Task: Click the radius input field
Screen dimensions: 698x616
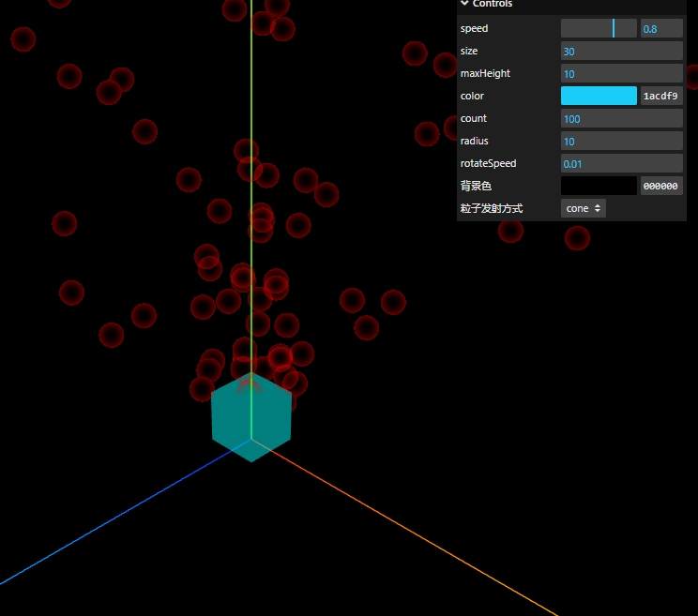Action: click(x=622, y=141)
